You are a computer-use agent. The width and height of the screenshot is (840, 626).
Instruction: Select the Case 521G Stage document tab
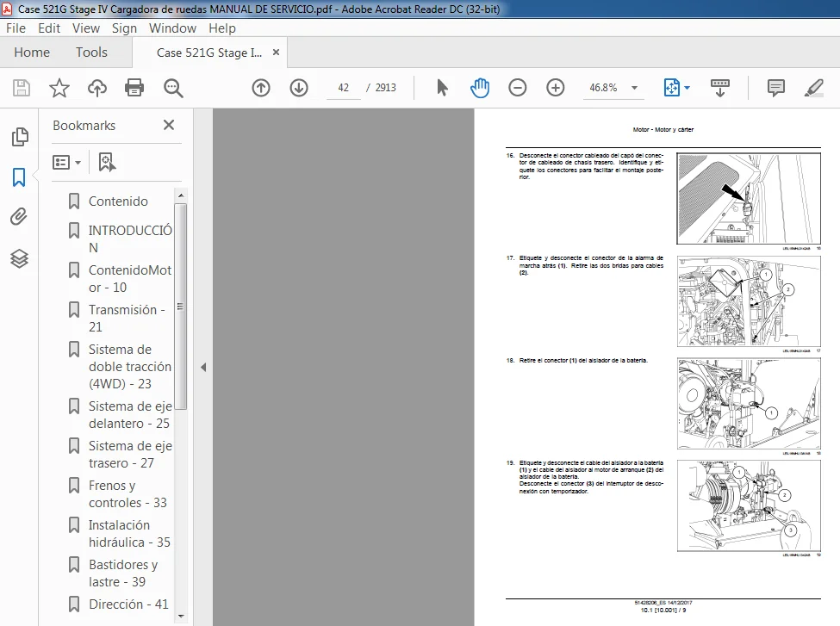coord(209,53)
